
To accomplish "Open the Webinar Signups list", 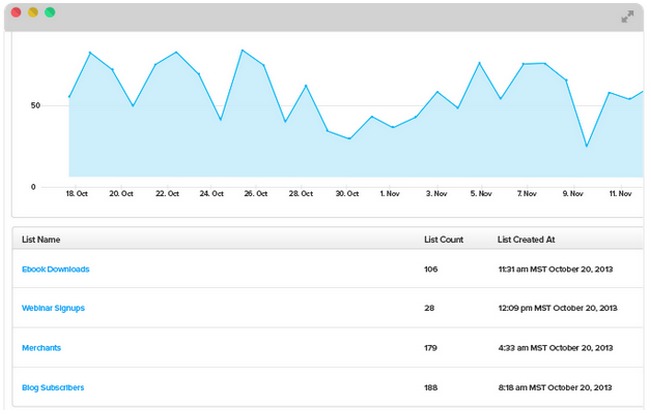I will [x=53, y=308].
